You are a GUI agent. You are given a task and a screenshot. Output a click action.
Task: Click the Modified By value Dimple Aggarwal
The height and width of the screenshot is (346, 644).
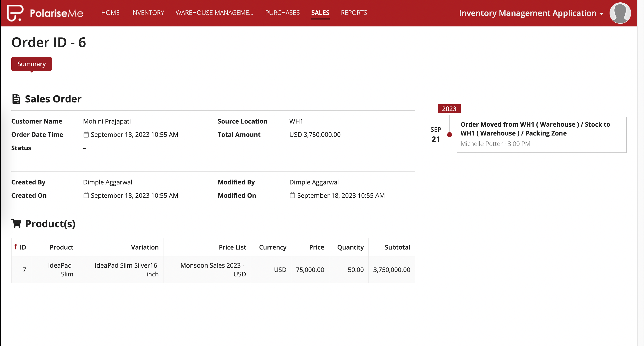[x=314, y=182]
